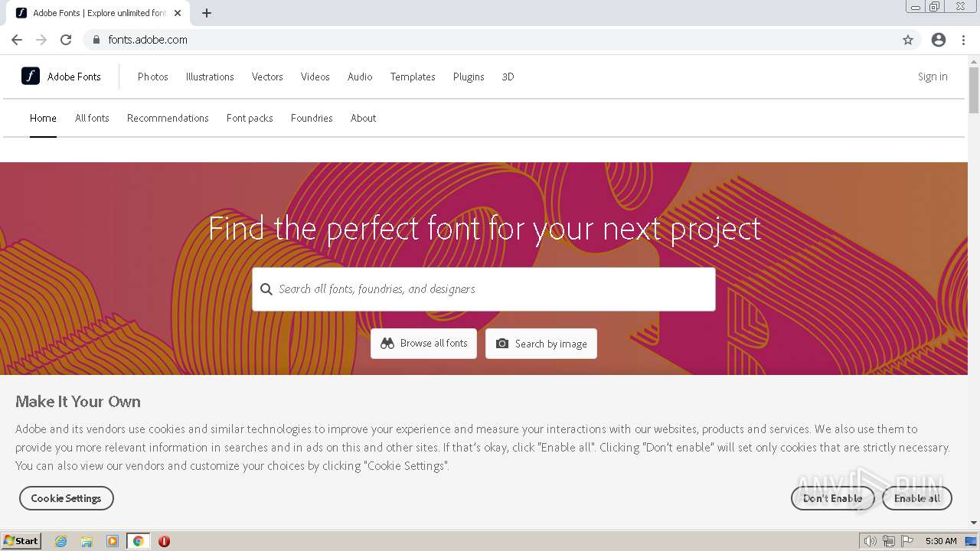Switch to the Foundries tab
The image size is (980, 551).
click(312, 118)
